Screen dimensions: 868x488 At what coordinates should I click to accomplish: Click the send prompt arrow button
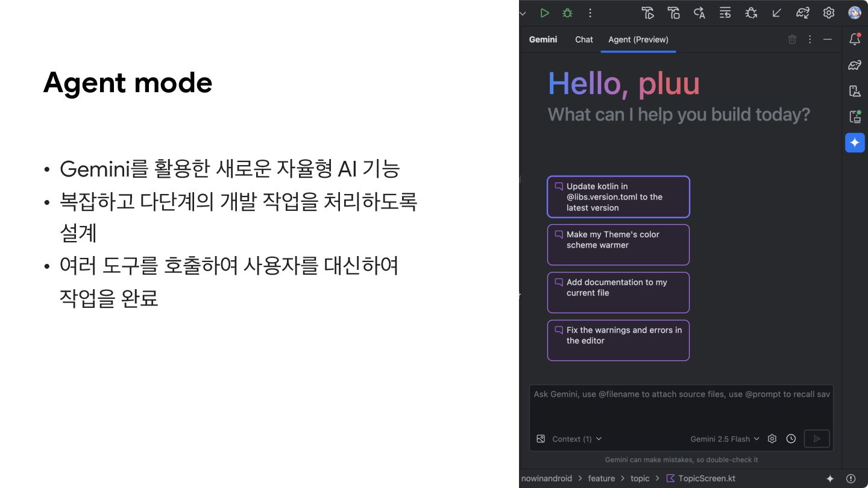(x=817, y=439)
